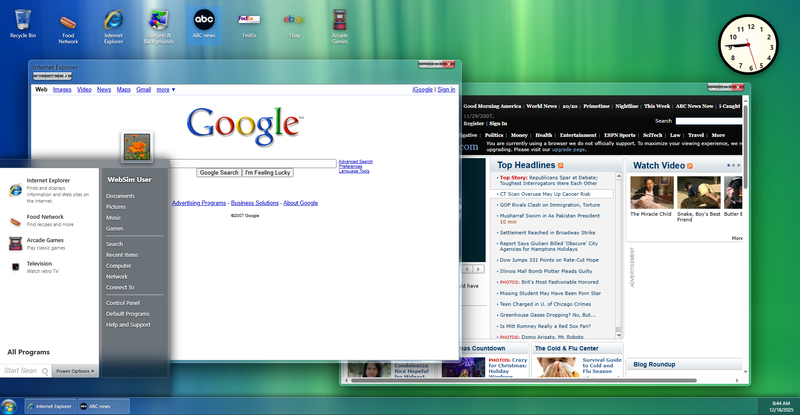Open Google Images link

coord(62,89)
